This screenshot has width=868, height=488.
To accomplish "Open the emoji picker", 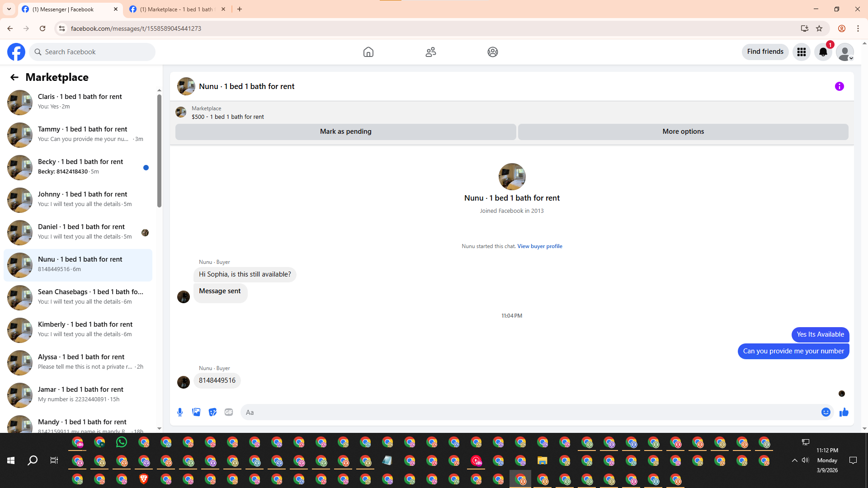I will click(x=826, y=412).
